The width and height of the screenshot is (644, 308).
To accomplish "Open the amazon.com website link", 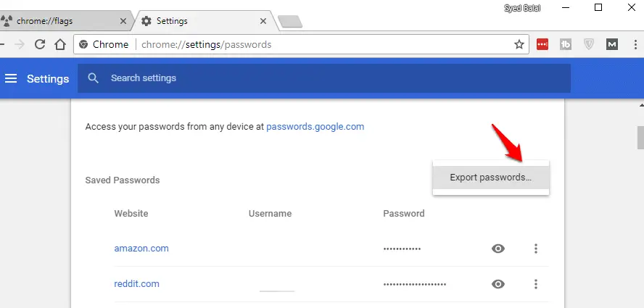I will click(x=141, y=249).
